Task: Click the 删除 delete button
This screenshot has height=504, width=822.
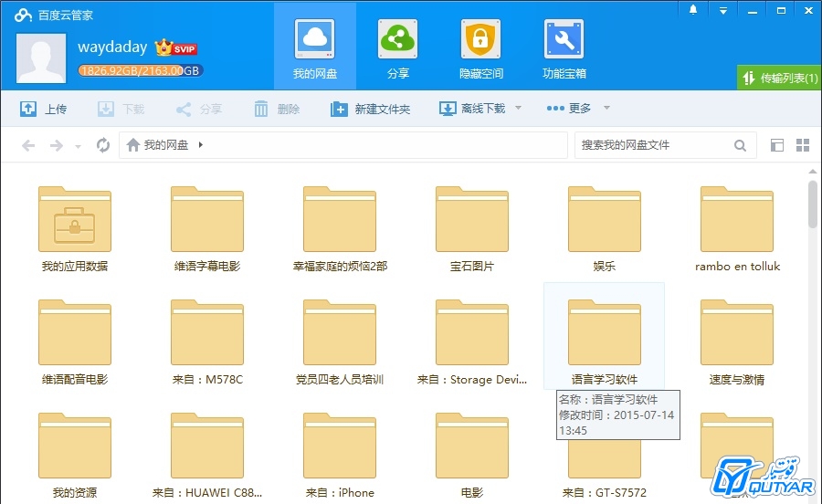Action: coord(276,109)
